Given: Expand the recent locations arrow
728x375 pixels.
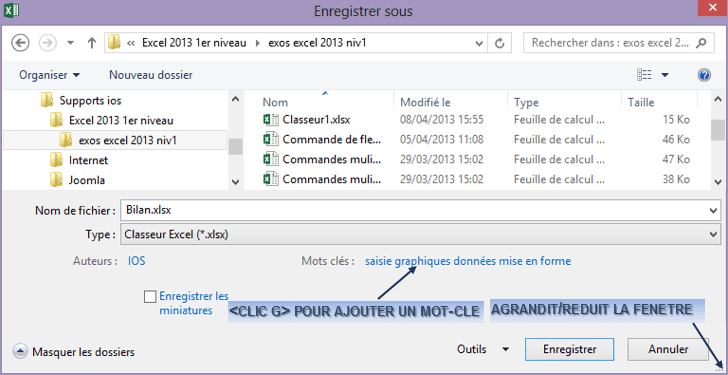Looking at the screenshot, I should (71, 43).
